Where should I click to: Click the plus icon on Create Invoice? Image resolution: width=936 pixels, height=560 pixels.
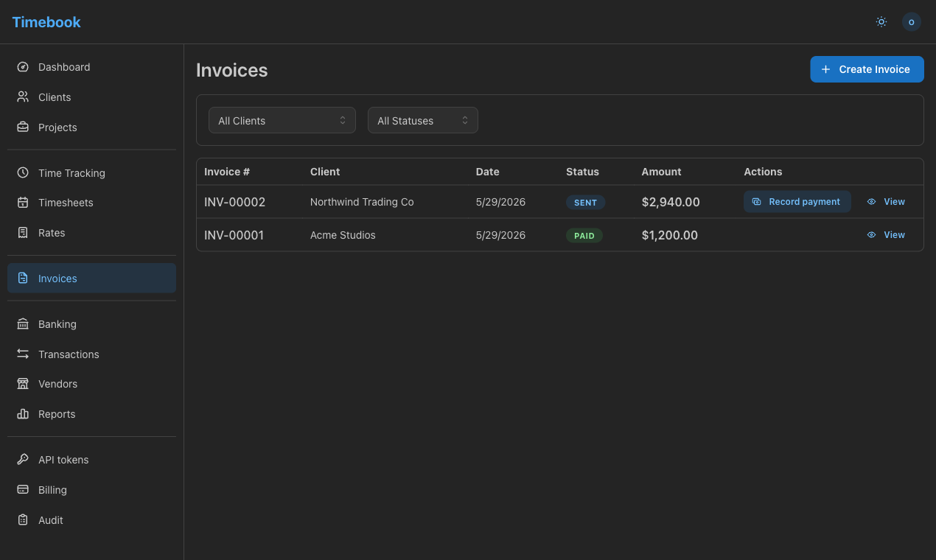[x=825, y=69]
